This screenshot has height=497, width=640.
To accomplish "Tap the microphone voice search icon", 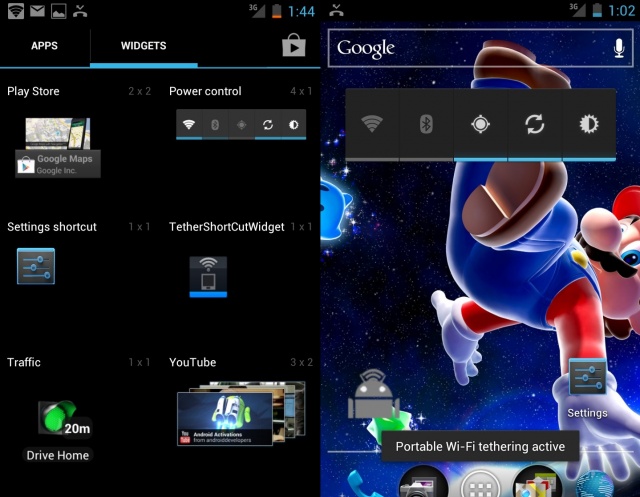I will pos(619,47).
